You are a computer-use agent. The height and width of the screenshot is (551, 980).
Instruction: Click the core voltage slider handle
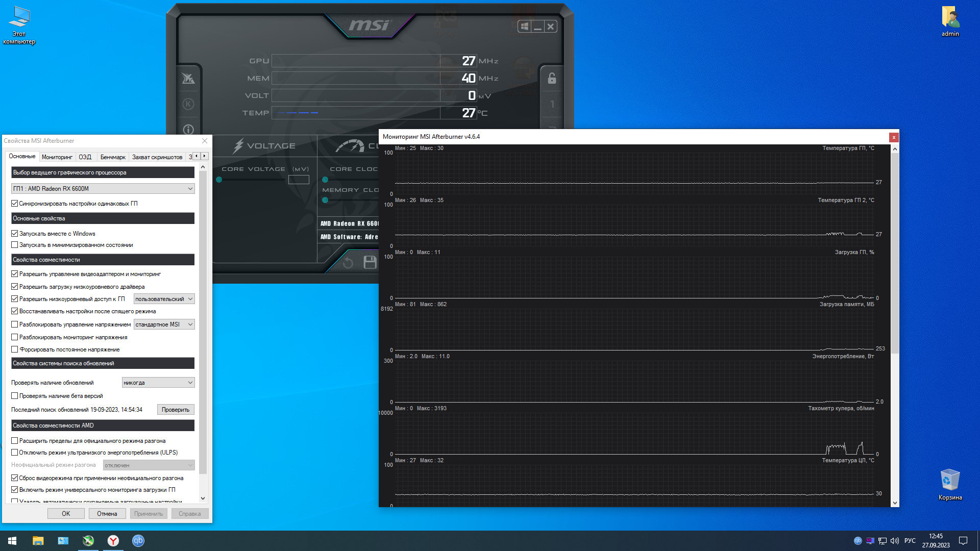pos(219,180)
